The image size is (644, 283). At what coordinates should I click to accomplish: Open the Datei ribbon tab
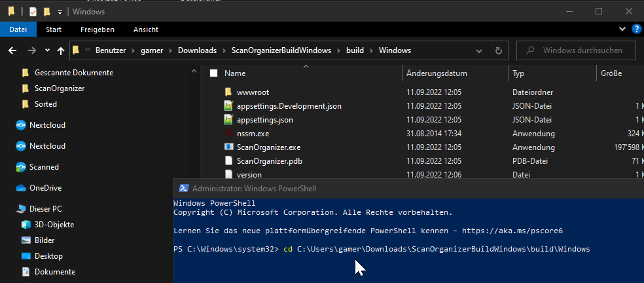[x=18, y=29]
